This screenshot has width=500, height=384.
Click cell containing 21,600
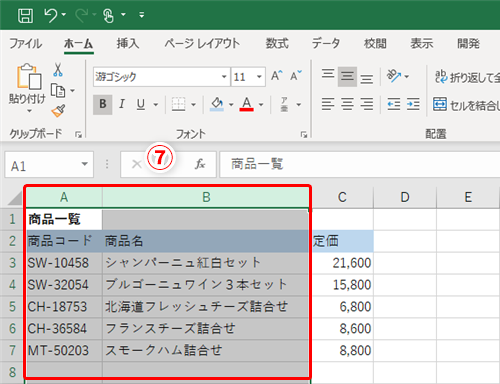click(343, 263)
